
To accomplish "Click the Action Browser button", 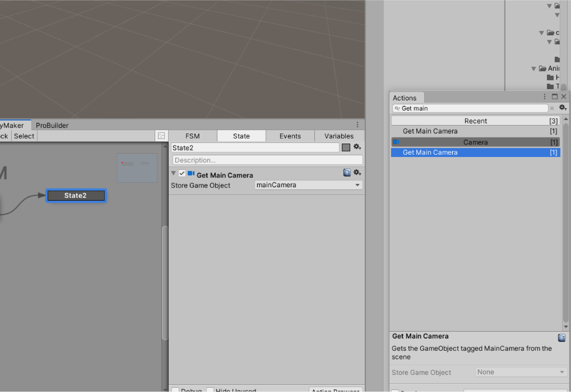I will click(x=336, y=389).
